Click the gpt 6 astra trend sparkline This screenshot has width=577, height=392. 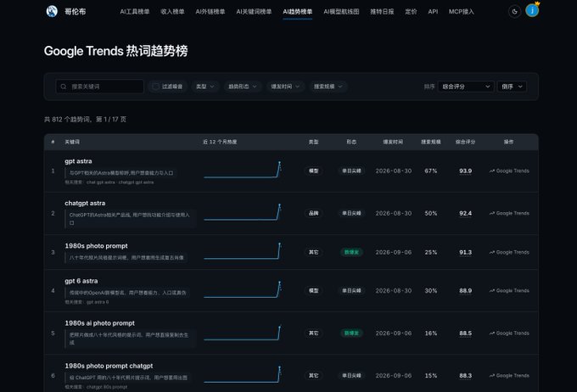click(x=243, y=289)
